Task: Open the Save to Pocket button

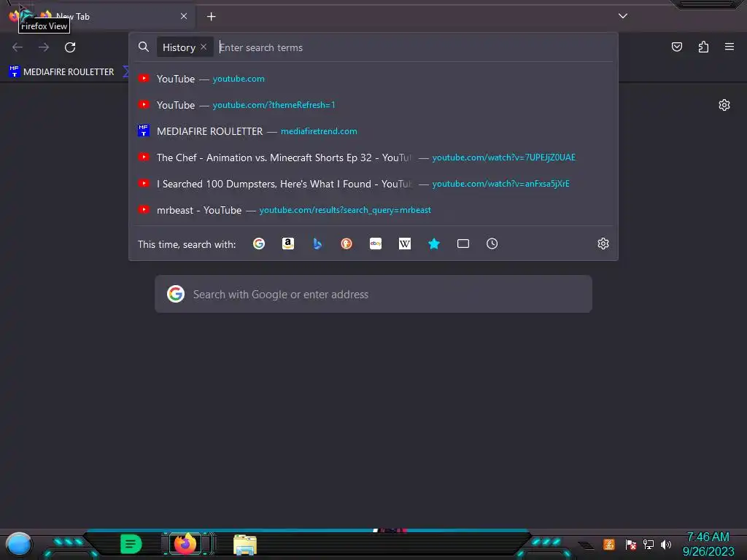Action: click(x=677, y=47)
